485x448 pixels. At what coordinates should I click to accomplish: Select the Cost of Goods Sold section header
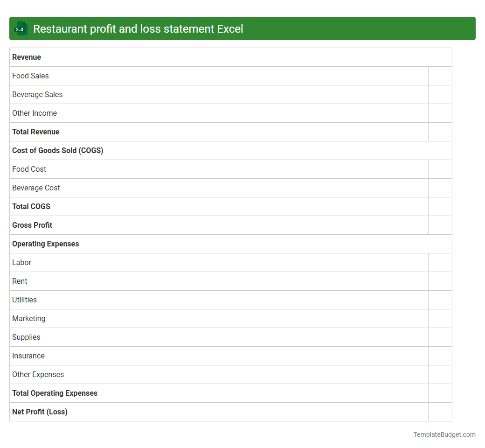click(x=57, y=150)
